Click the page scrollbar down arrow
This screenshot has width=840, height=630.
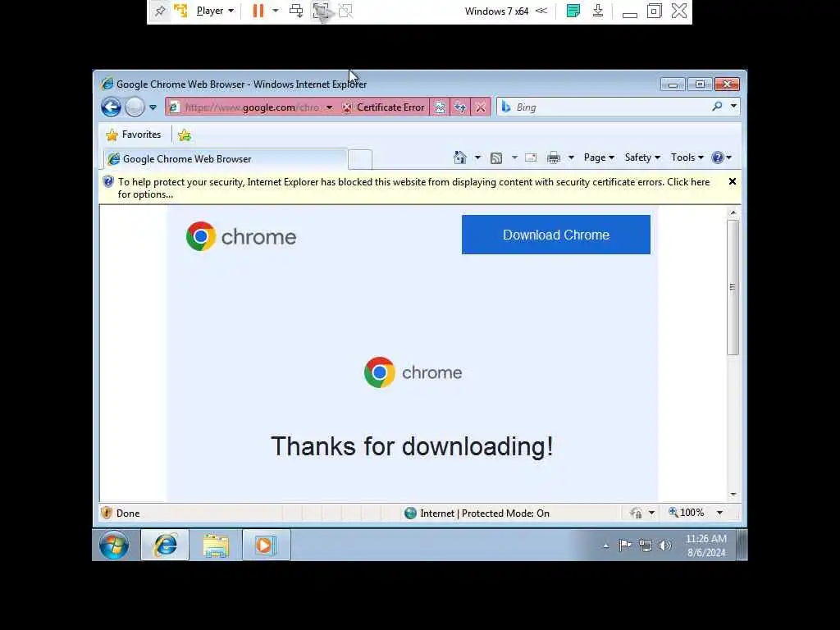pos(733,495)
